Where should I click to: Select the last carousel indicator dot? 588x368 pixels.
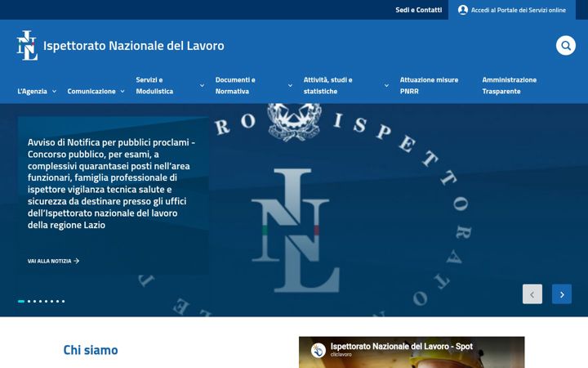click(64, 301)
